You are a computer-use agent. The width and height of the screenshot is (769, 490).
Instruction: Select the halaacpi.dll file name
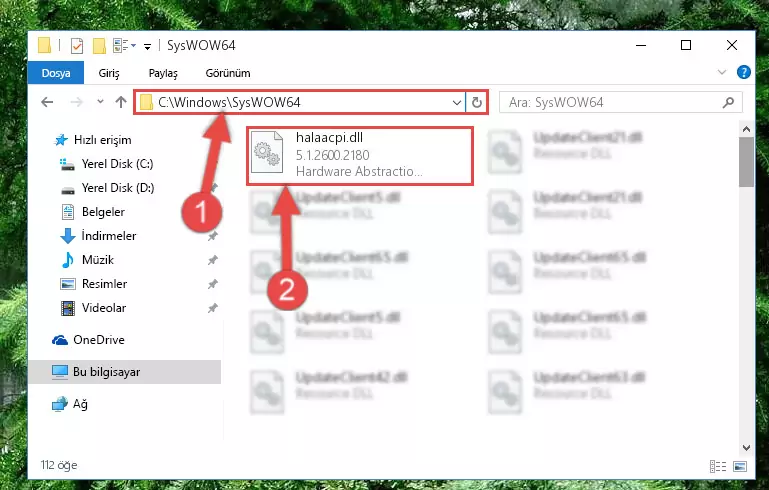click(329, 138)
